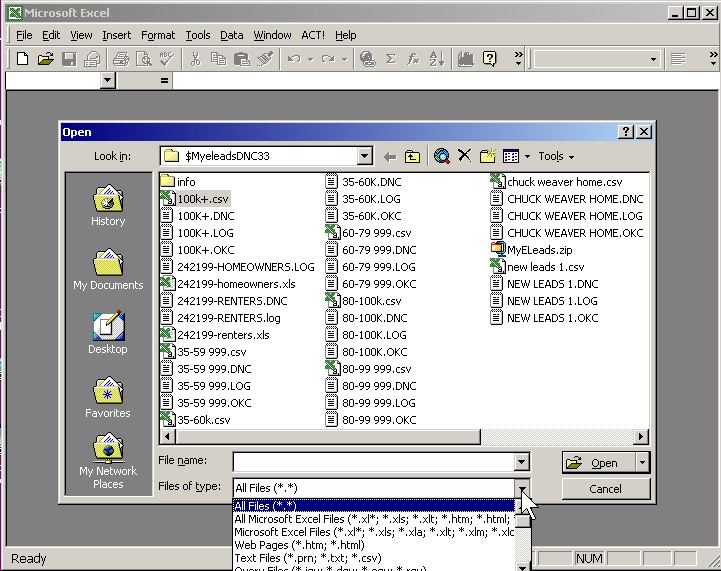Click the Cancel button
Viewport: 721px width, 571px height.
click(x=606, y=489)
